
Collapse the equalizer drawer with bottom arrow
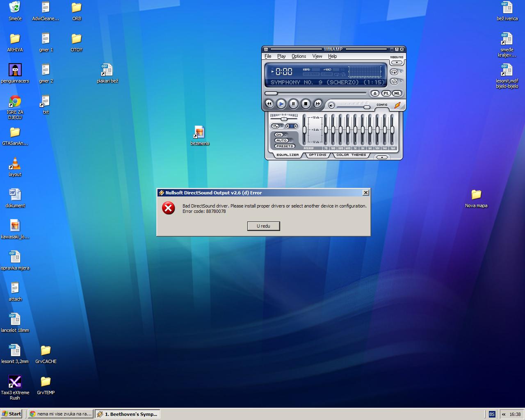click(x=382, y=157)
